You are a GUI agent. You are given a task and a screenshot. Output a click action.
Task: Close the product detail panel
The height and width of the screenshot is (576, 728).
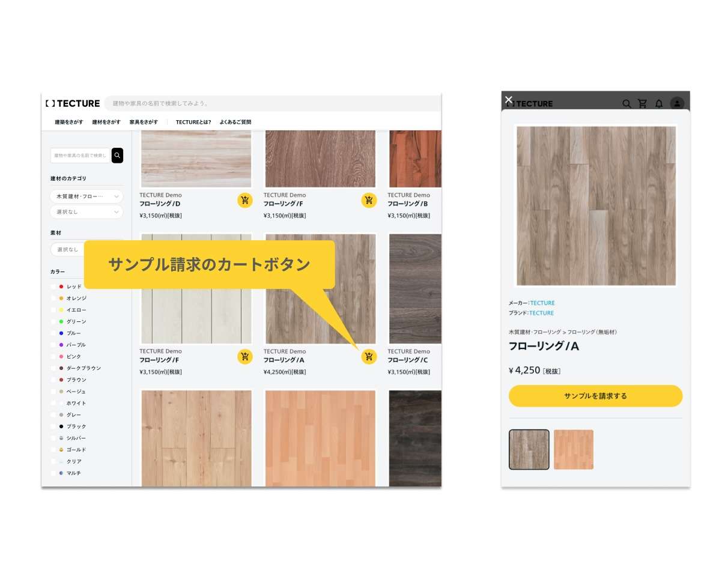[509, 100]
